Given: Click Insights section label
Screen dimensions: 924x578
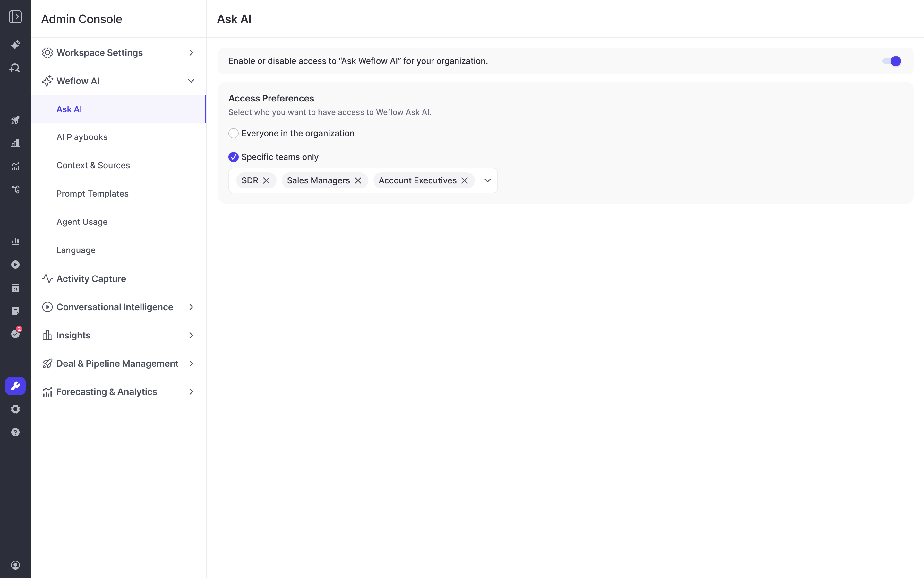Looking at the screenshot, I should [x=73, y=335].
